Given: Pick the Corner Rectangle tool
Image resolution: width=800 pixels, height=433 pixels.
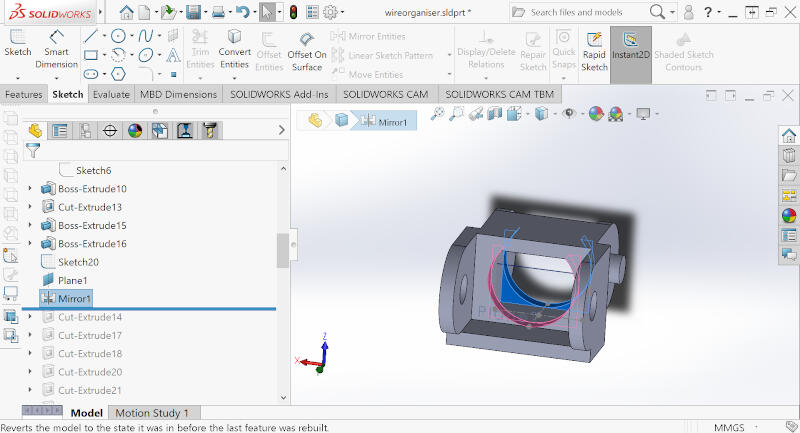Looking at the screenshot, I should point(91,55).
